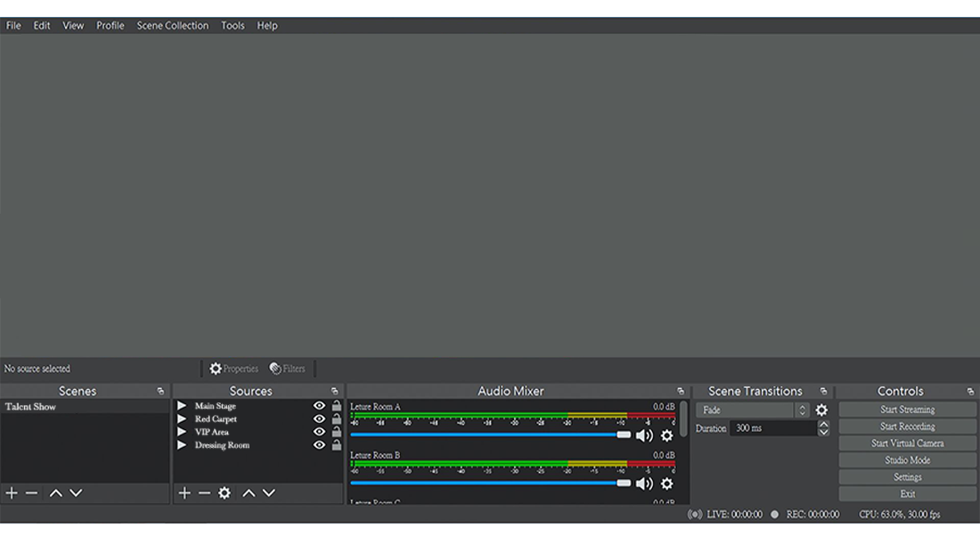This screenshot has height=552, width=980.
Task: Open the Scene Collection menu
Action: (x=173, y=26)
